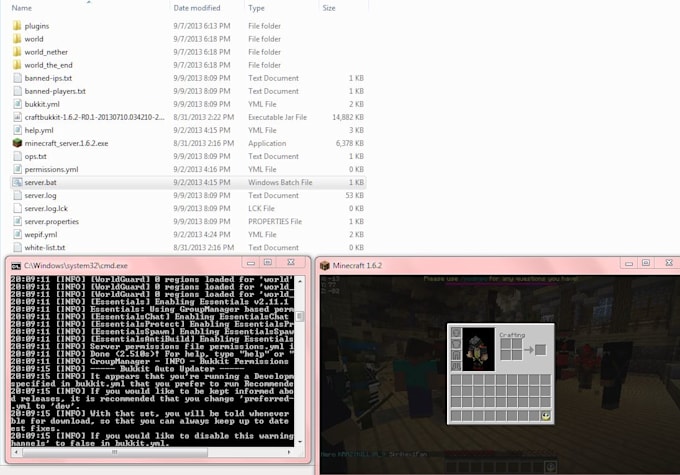Sort files by the Date modified column

[x=197, y=8]
